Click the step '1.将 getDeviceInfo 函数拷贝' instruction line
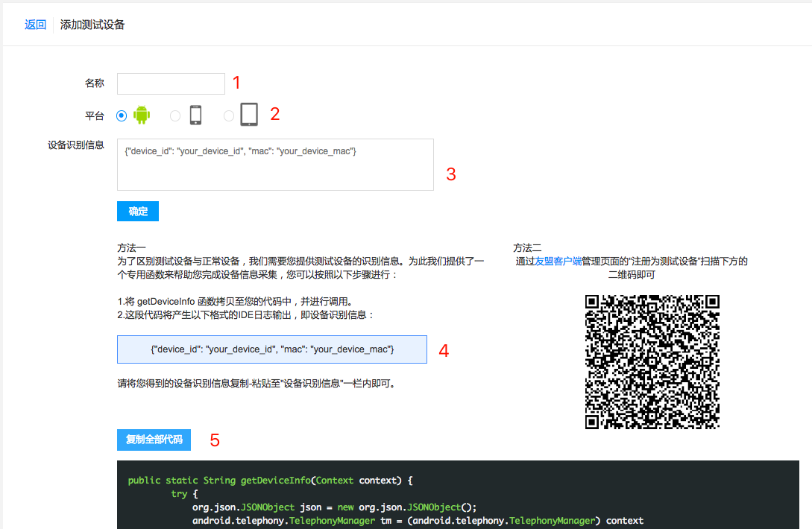 [x=236, y=302]
